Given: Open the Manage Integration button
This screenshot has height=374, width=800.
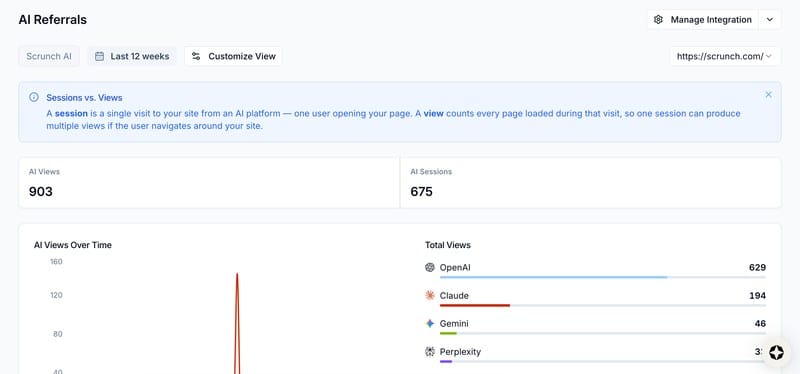Looking at the screenshot, I should (703, 20).
